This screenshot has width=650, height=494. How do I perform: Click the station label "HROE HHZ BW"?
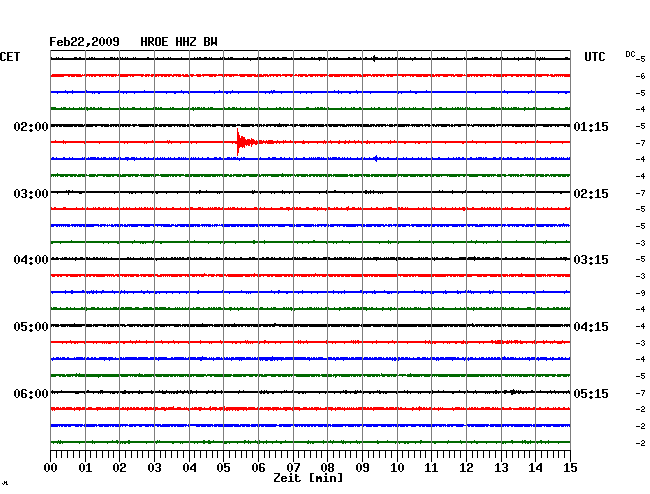point(179,42)
